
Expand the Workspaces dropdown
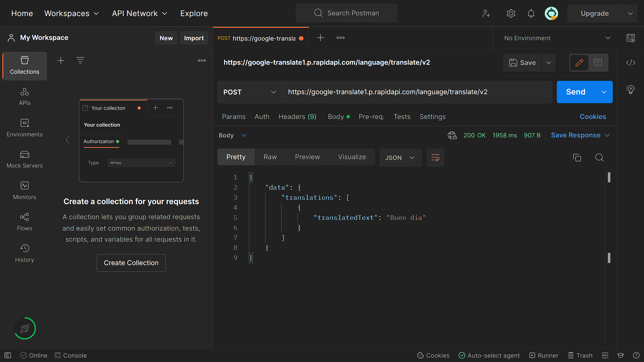tap(71, 13)
